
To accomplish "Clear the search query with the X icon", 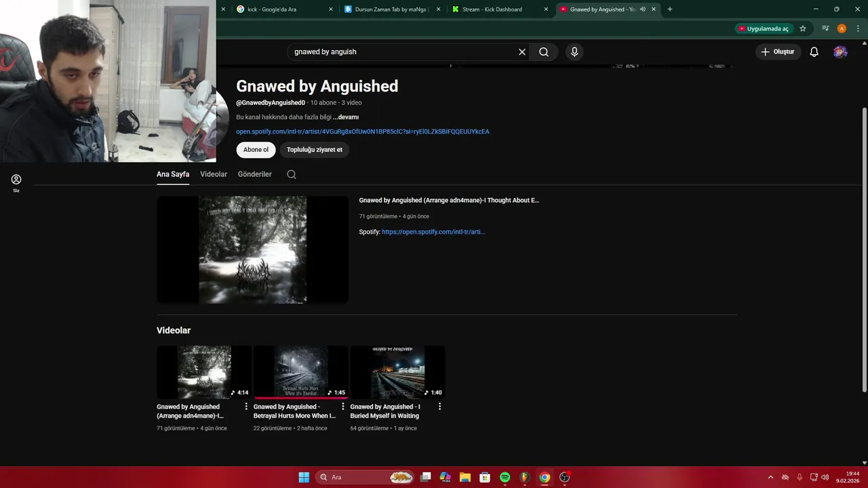I will click(x=522, y=52).
